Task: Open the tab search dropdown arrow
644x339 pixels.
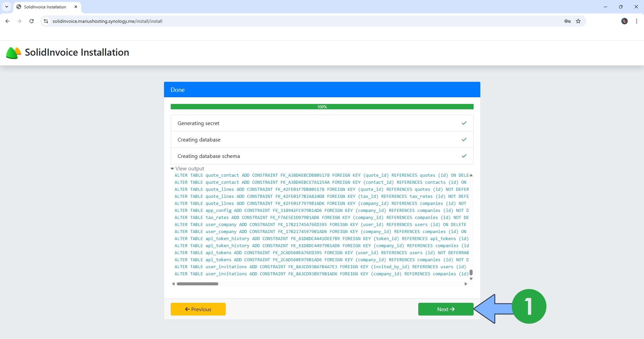Action: (x=7, y=7)
